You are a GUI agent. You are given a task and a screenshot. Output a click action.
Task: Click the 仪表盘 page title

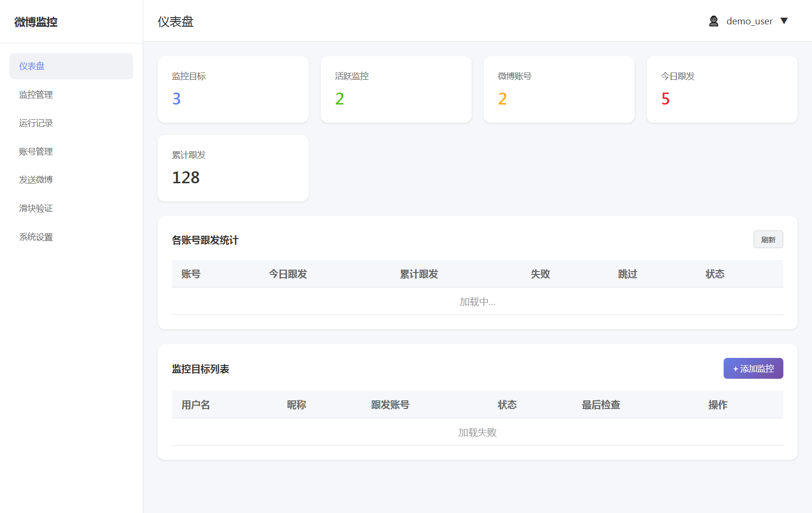point(176,22)
